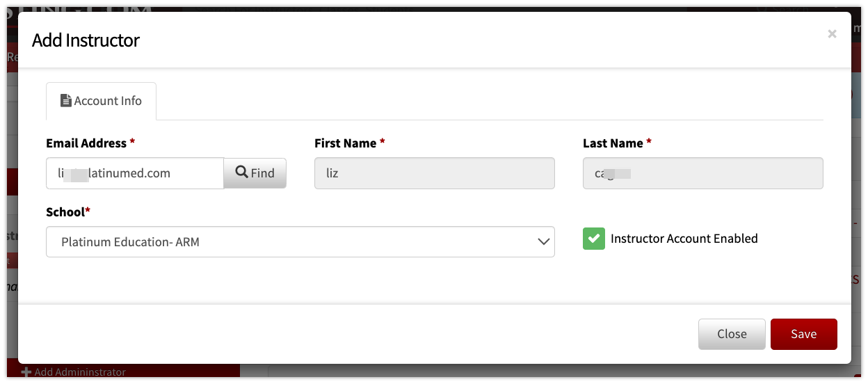Click the plus icon beside Add Admininstrator

point(26,372)
